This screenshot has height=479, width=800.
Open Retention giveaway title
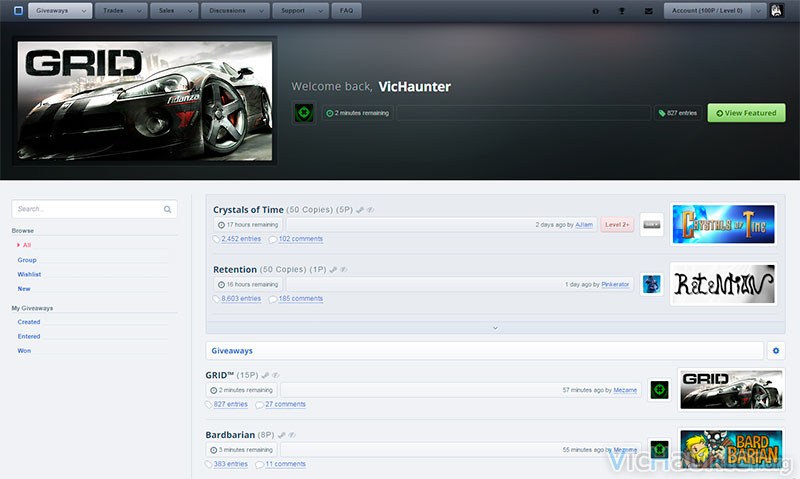click(x=235, y=269)
